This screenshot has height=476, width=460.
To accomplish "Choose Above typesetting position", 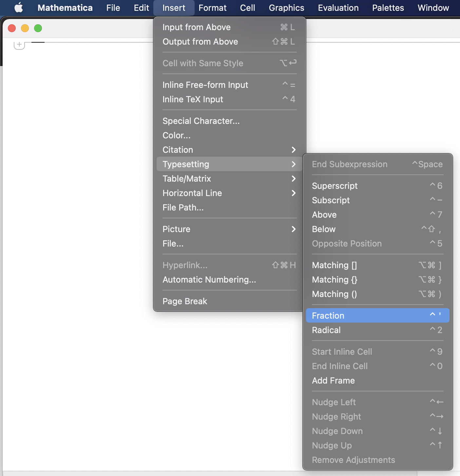I will pyautogui.click(x=378, y=215).
